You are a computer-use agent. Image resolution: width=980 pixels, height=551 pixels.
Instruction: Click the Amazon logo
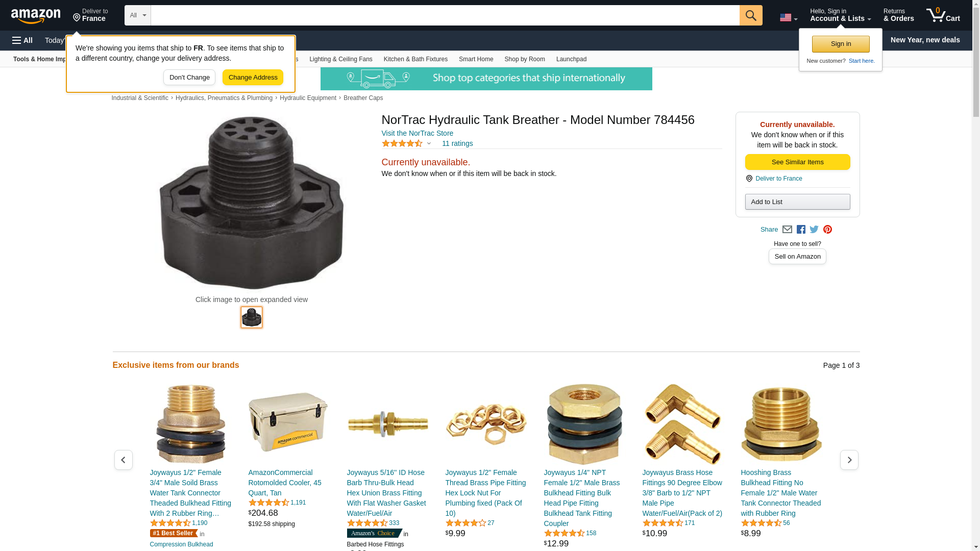(x=36, y=16)
